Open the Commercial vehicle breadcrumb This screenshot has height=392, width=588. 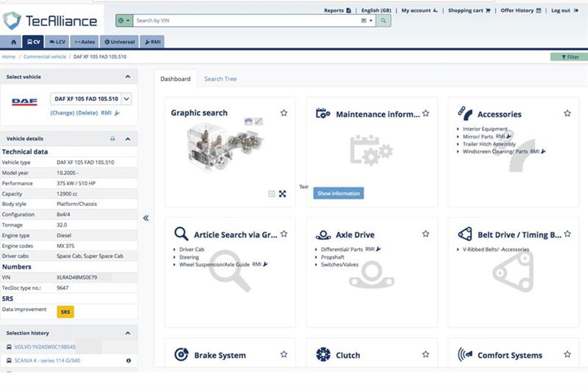(x=45, y=57)
